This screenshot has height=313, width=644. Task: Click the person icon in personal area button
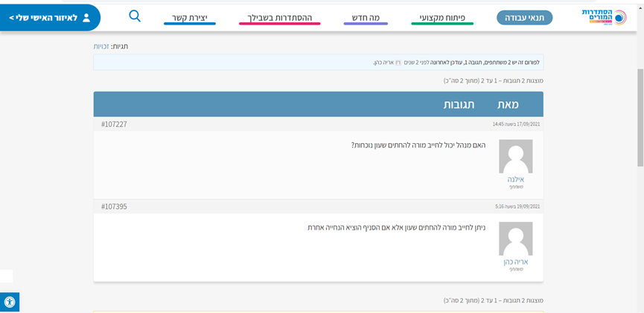point(86,18)
